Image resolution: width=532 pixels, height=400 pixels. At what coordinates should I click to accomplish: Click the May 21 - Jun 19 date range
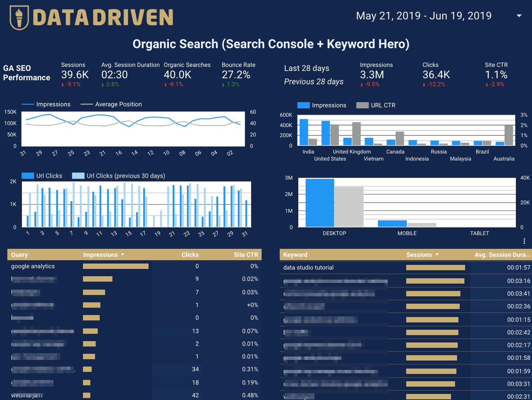click(x=424, y=16)
